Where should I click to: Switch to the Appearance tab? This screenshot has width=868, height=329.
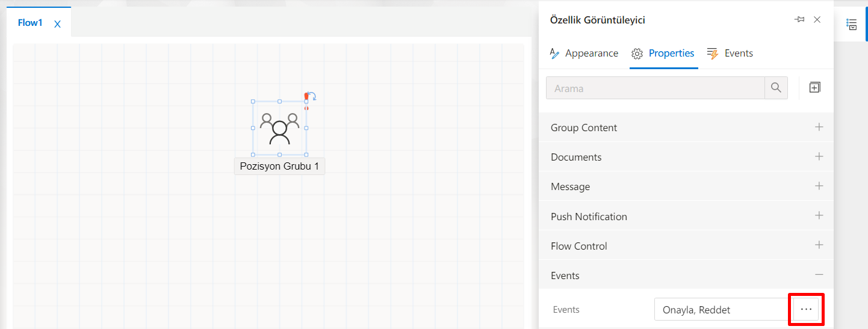pos(584,54)
